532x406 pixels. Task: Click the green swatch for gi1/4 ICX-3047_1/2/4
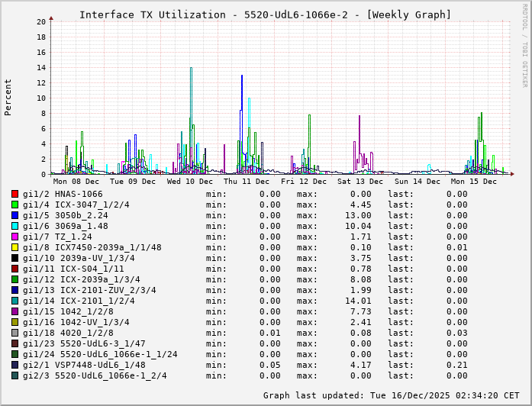[x=15, y=205]
